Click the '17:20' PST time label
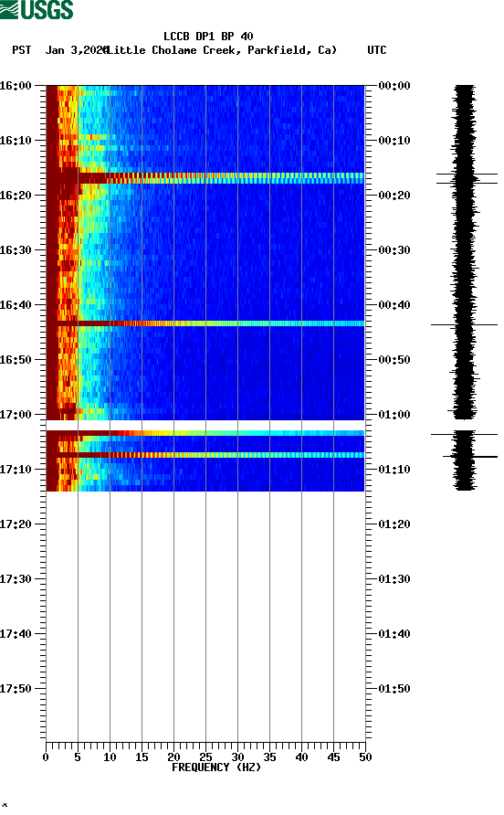The height and width of the screenshot is (815, 504). click(16, 524)
